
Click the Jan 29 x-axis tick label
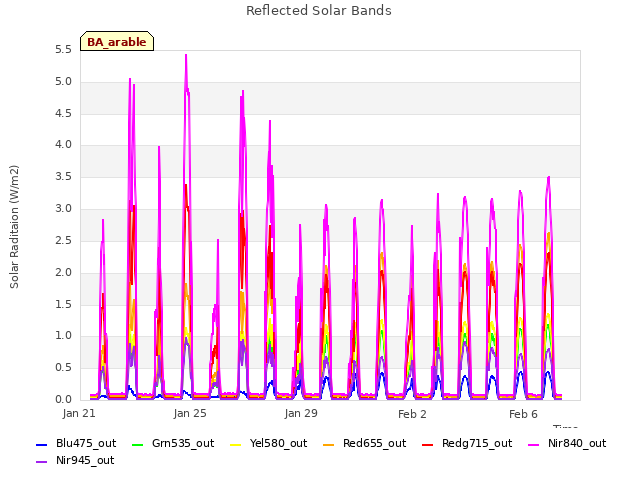click(x=301, y=414)
